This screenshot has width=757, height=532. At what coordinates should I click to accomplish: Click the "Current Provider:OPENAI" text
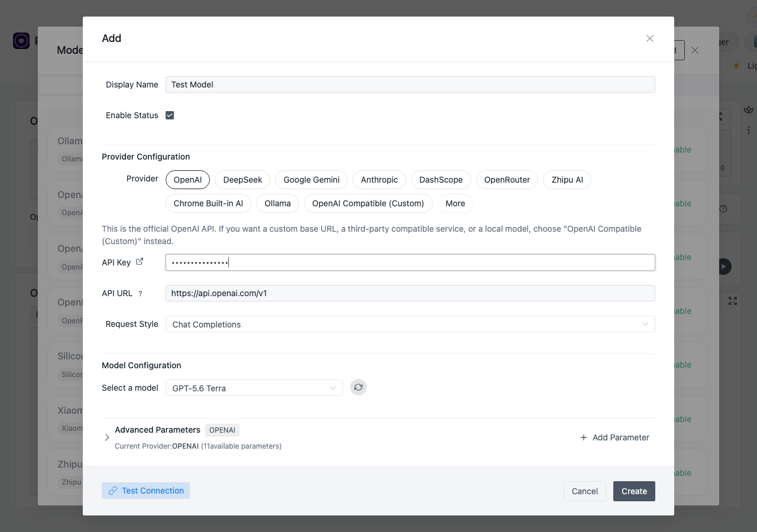click(157, 446)
